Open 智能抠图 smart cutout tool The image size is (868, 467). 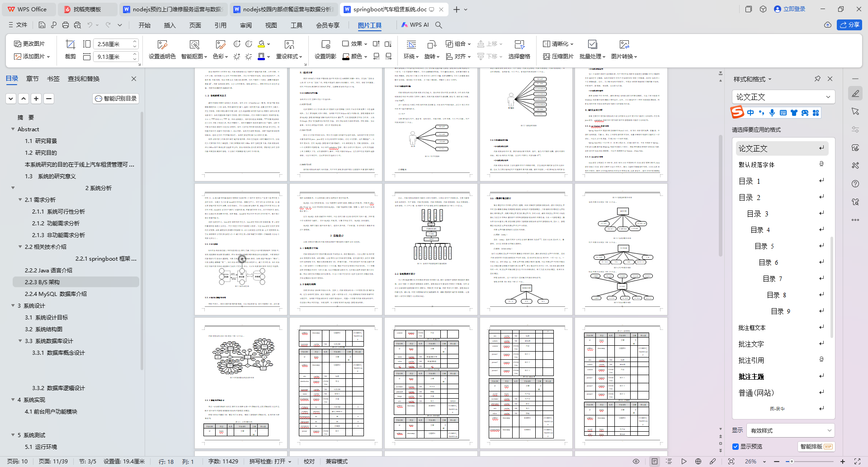click(194, 49)
